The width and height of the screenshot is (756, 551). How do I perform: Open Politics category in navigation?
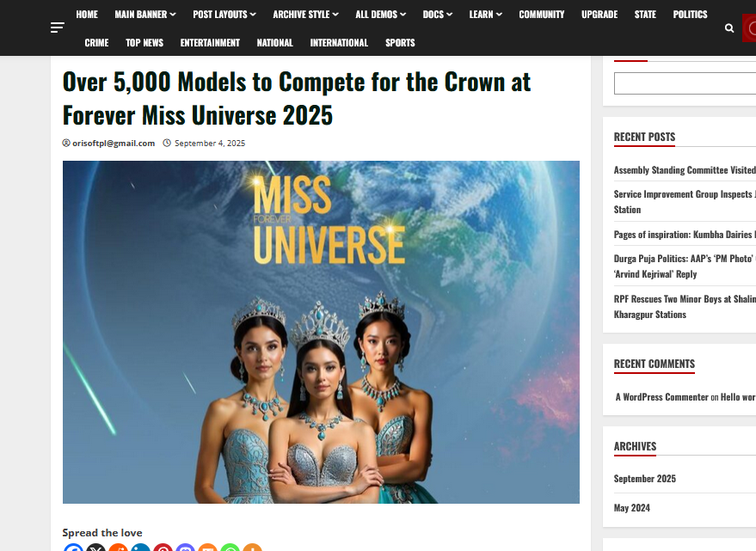click(690, 15)
